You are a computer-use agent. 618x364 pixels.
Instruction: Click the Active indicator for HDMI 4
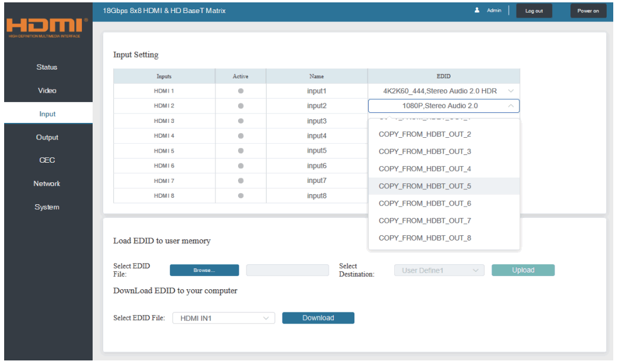coord(240,135)
